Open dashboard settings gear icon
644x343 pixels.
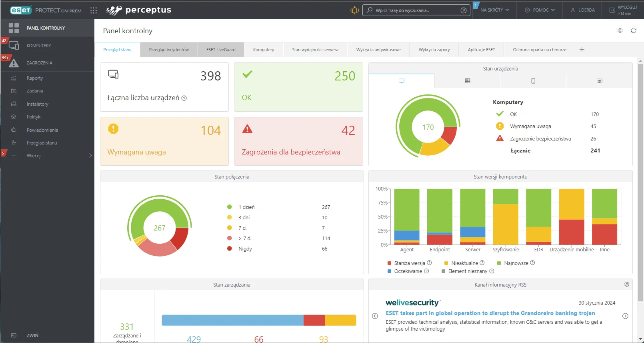[620, 31]
